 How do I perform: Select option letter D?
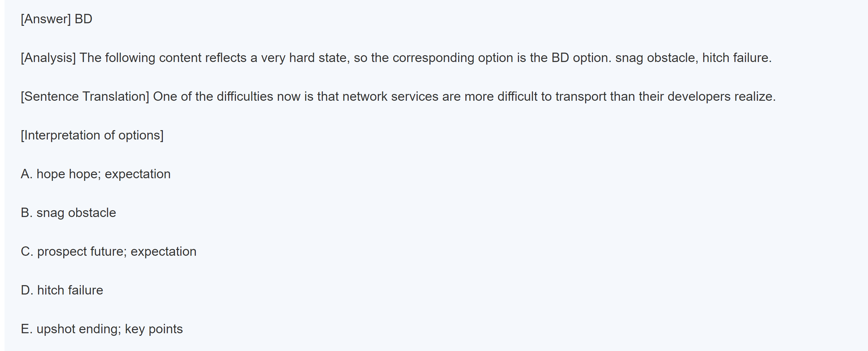[x=26, y=290]
